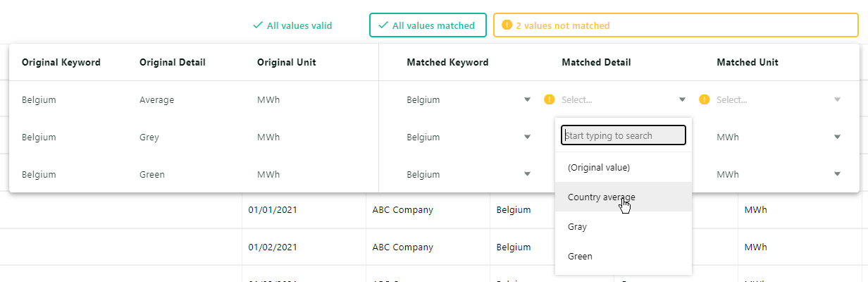Click the warning icon beside Matched Unit Select
The height and width of the screenshot is (282, 868).
704,100
